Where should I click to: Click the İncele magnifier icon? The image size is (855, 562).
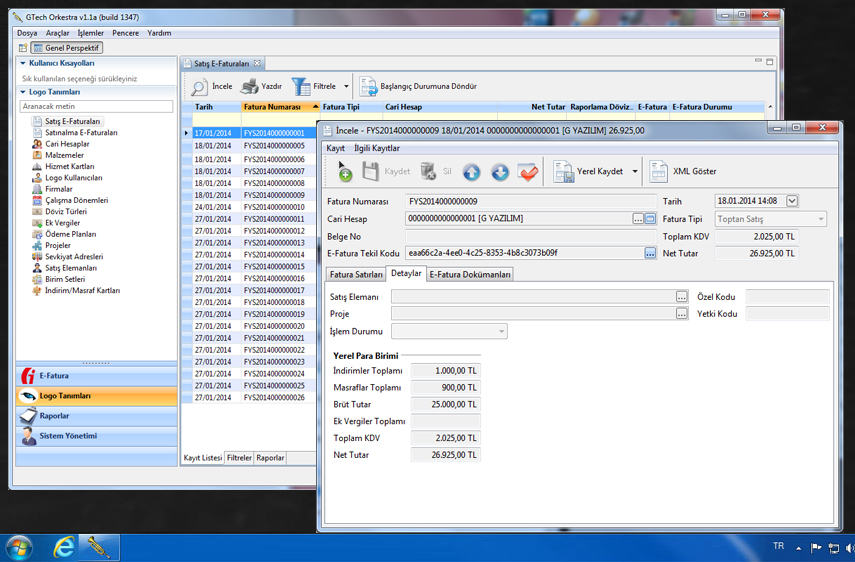coord(199,87)
